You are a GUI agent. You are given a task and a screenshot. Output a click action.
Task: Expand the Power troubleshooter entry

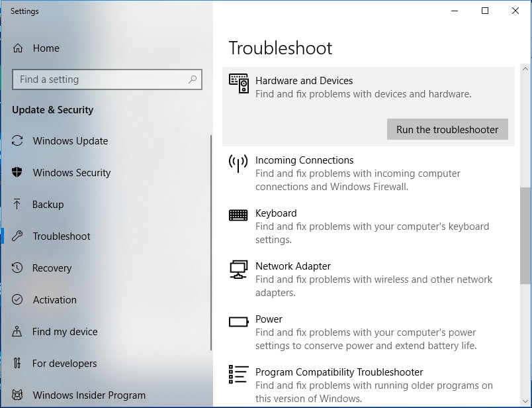tap(269, 319)
